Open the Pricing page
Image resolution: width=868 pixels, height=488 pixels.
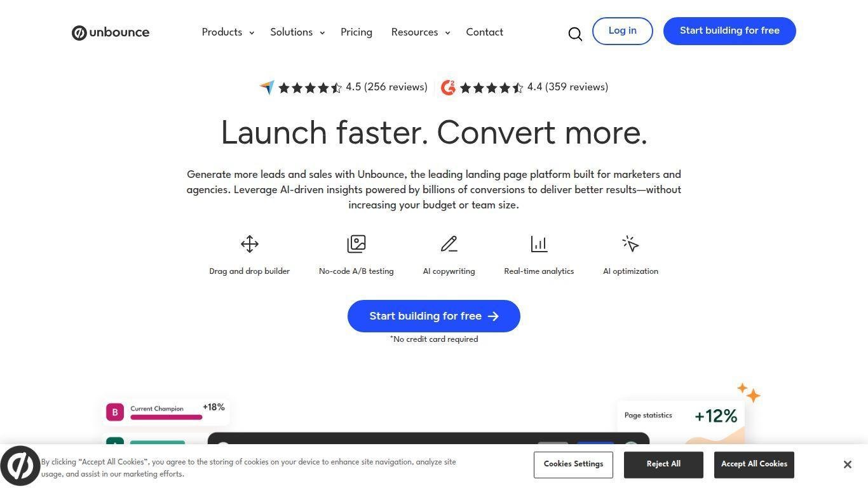pos(356,32)
